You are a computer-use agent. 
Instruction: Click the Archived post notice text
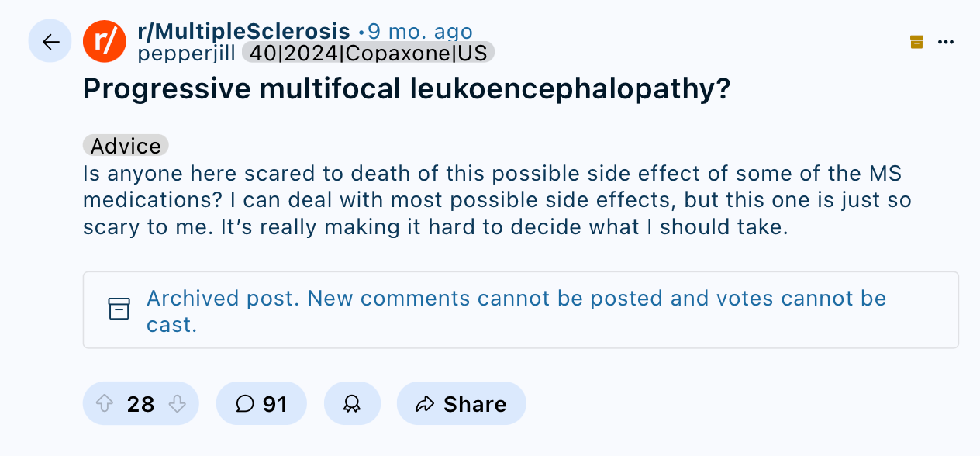(x=516, y=311)
